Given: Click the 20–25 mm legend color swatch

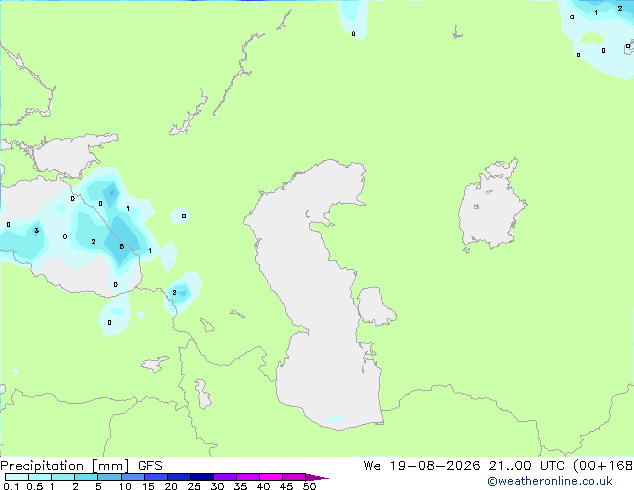Looking at the screenshot, I should [179, 477].
